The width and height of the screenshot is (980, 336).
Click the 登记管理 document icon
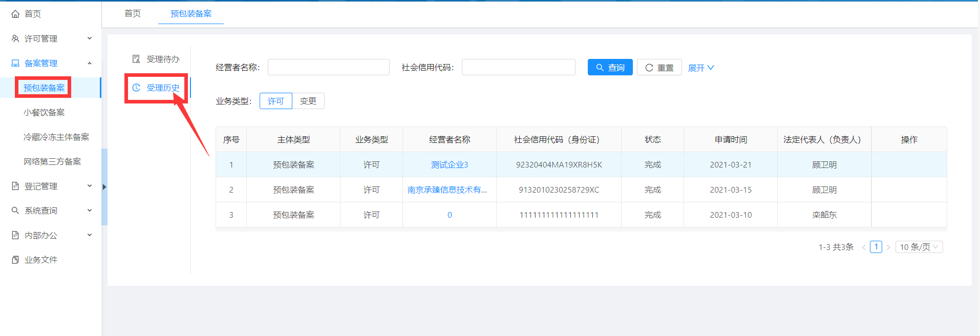point(15,186)
